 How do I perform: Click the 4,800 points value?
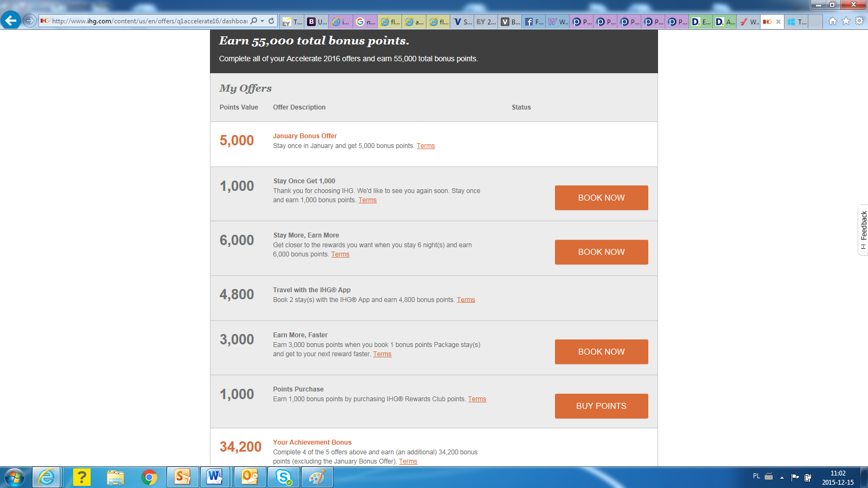pos(237,294)
